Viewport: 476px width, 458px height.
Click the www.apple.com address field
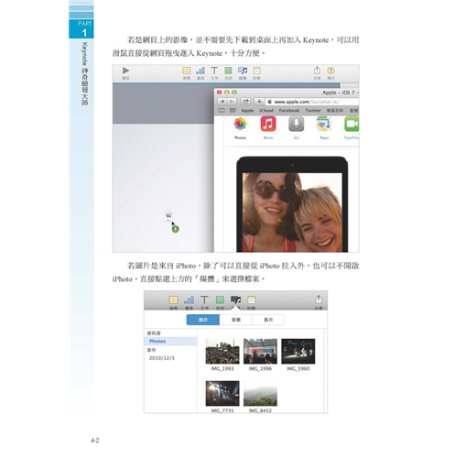tap(312, 102)
